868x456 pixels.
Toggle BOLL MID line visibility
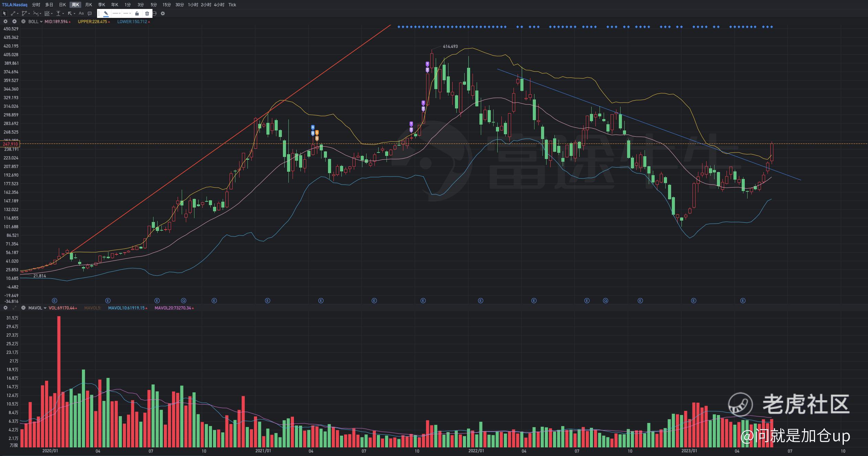click(x=57, y=21)
